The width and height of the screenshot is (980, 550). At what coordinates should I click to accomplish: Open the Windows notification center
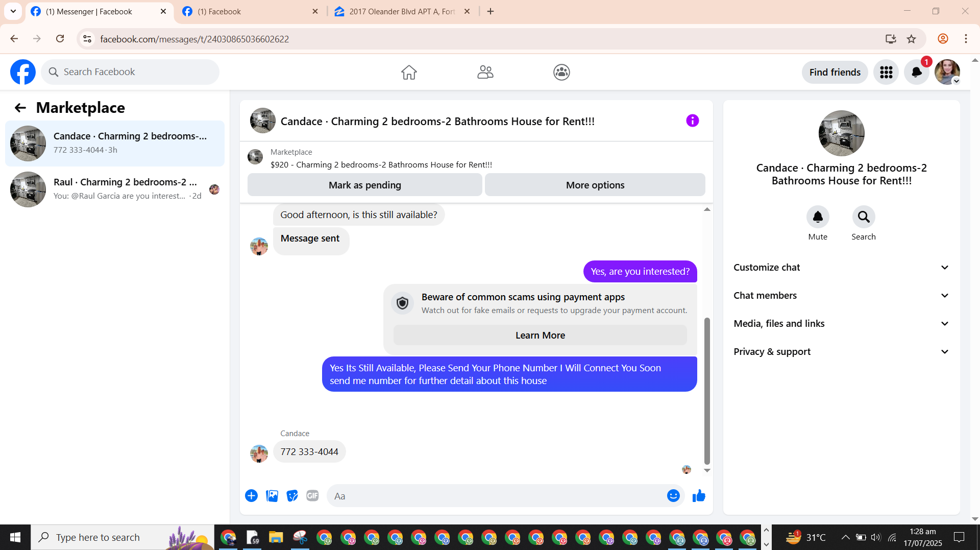tap(959, 537)
